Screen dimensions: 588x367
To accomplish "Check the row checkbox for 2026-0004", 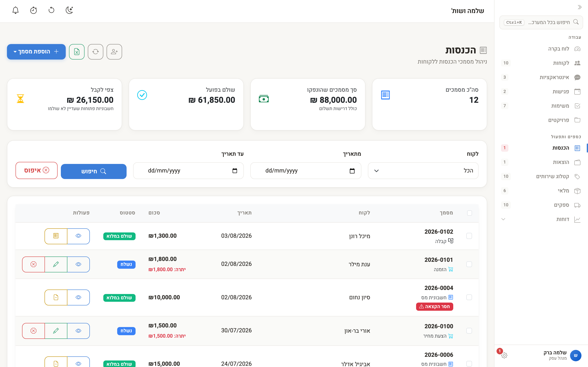I will point(469,297).
